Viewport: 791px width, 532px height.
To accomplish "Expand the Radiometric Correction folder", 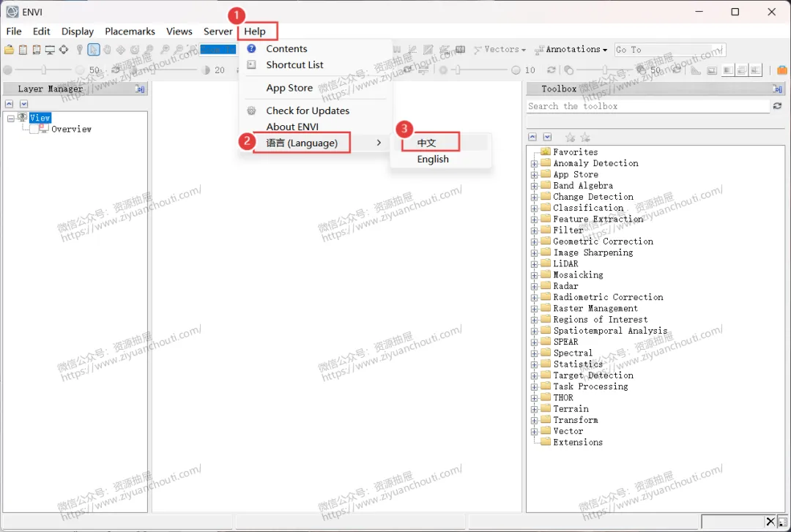I will click(x=534, y=298).
